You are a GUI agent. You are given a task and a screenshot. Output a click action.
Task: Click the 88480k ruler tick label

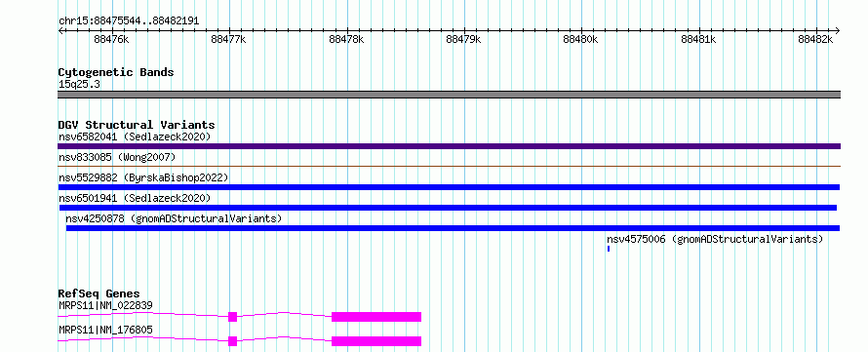pyautogui.click(x=581, y=39)
